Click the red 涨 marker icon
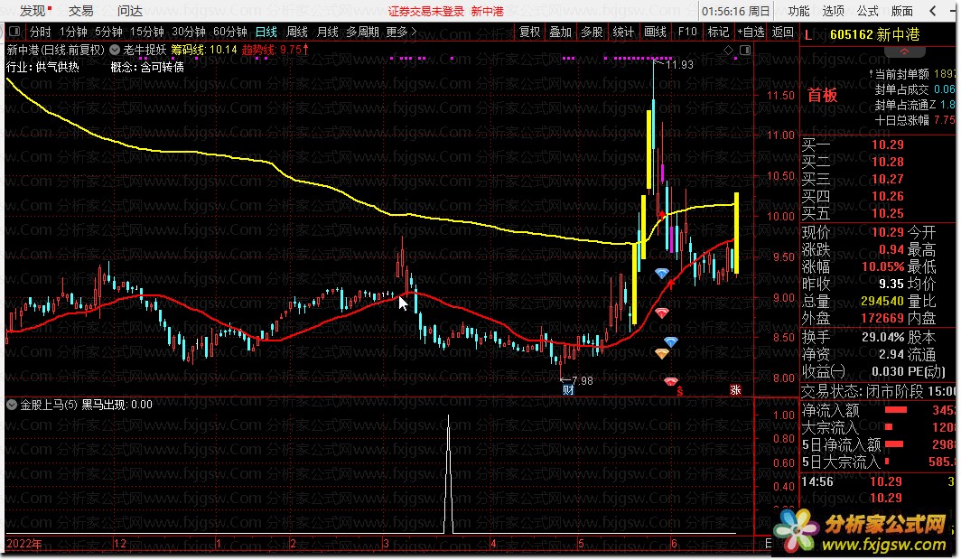 [x=735, y=390]
